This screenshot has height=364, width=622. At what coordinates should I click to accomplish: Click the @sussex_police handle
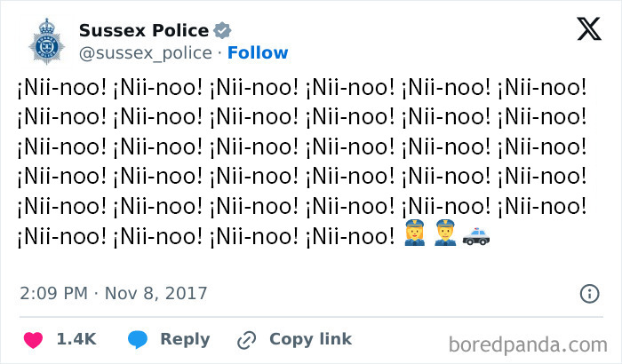146,53
